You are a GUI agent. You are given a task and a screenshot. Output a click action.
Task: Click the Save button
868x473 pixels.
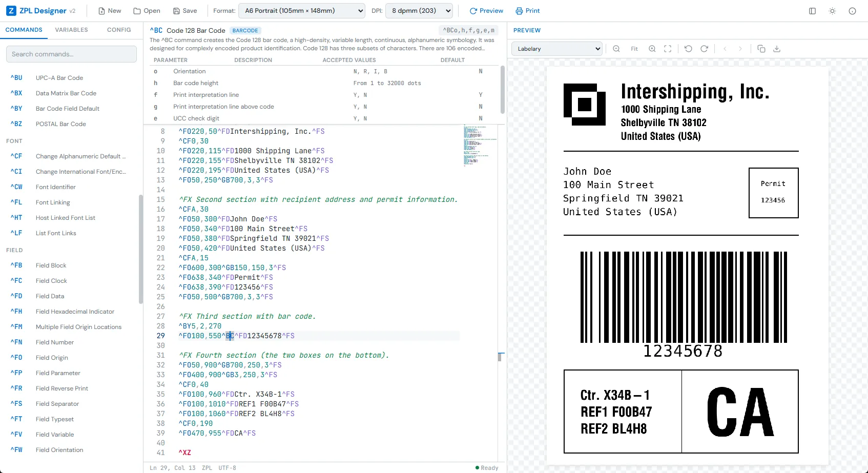(x=185, y=11)
